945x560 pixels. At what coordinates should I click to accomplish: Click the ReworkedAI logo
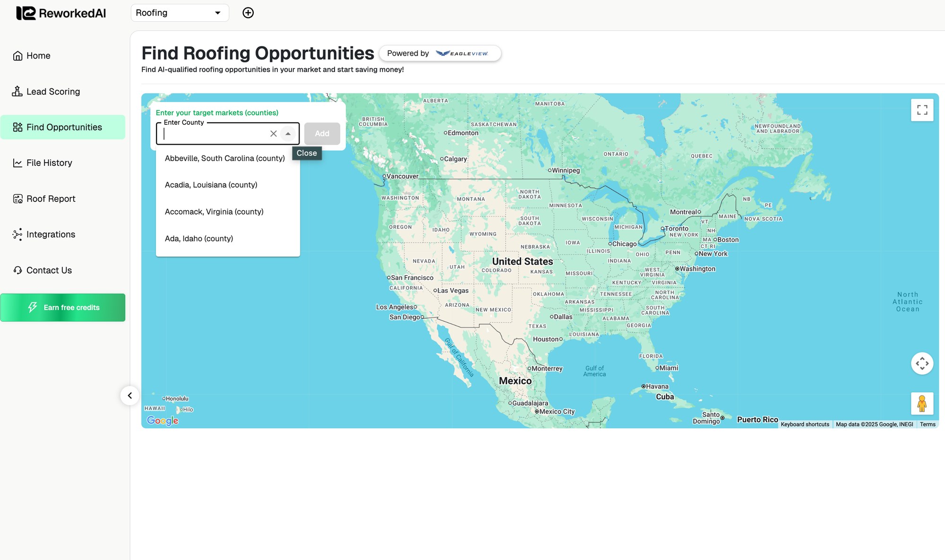[x=61, y=13]
